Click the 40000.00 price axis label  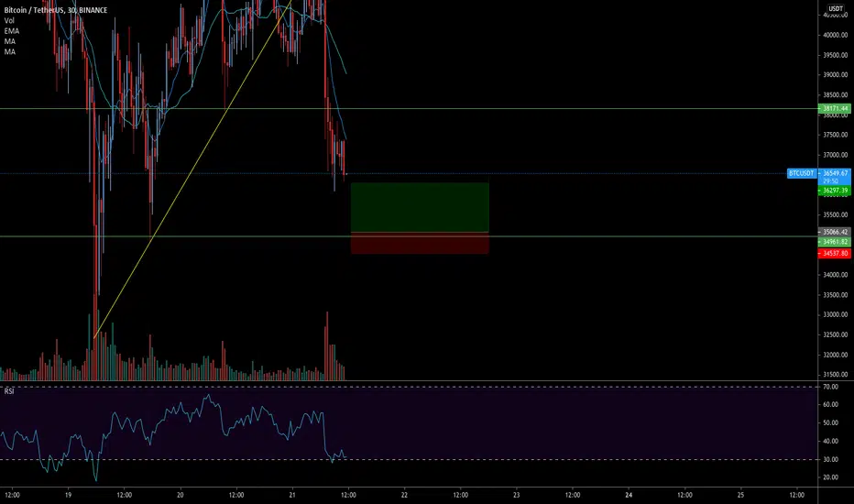[x=836, y=35]
